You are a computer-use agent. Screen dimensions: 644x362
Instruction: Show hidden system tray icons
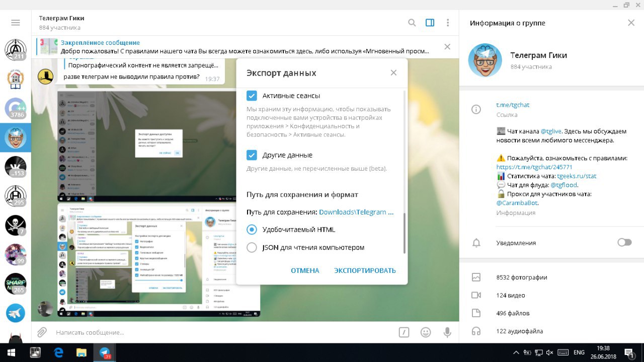(x=516, y=352)
